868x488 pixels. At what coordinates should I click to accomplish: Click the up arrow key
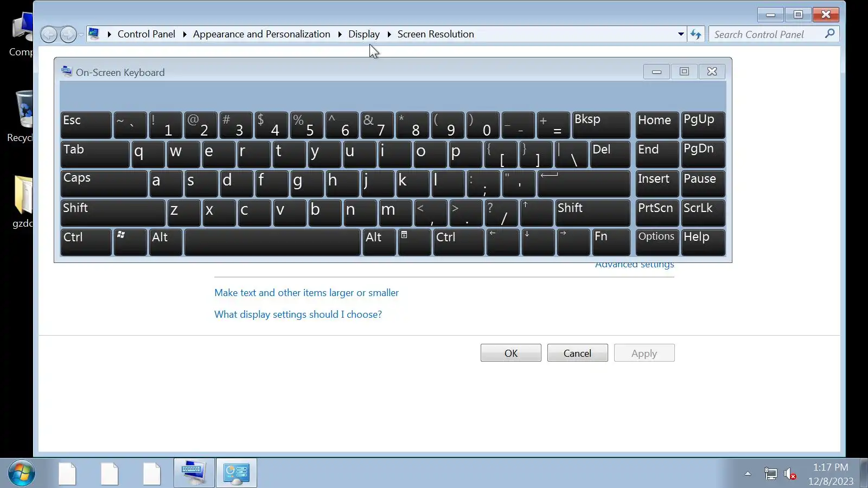tap(537, 213)
